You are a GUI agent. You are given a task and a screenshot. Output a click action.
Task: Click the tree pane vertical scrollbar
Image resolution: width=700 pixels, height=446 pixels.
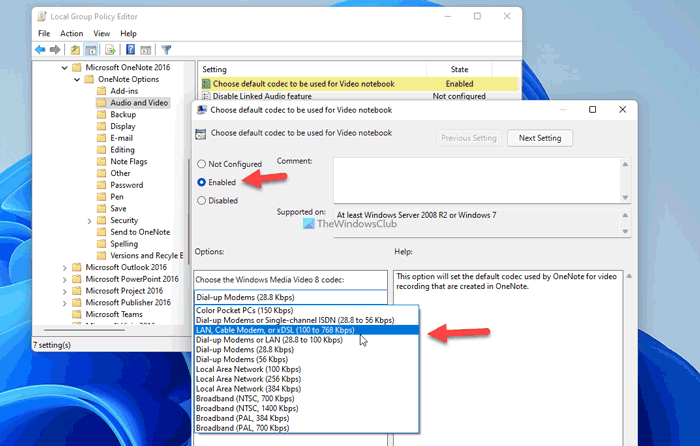pyautogui.click(x=188, y=210)
